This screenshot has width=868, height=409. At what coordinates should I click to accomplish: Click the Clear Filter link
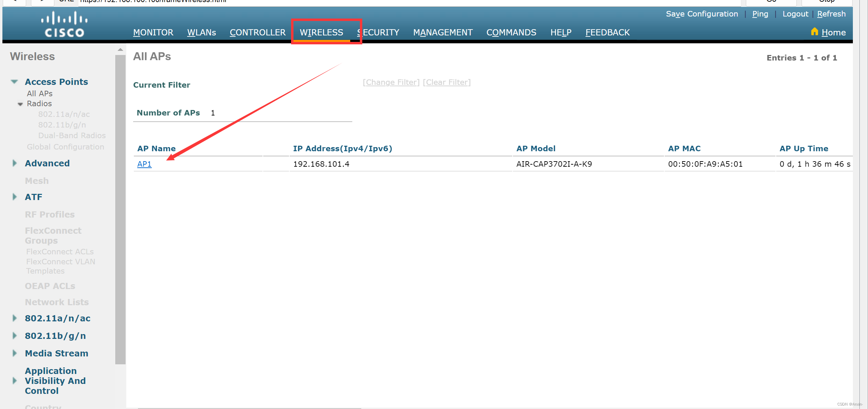point(447,82)
